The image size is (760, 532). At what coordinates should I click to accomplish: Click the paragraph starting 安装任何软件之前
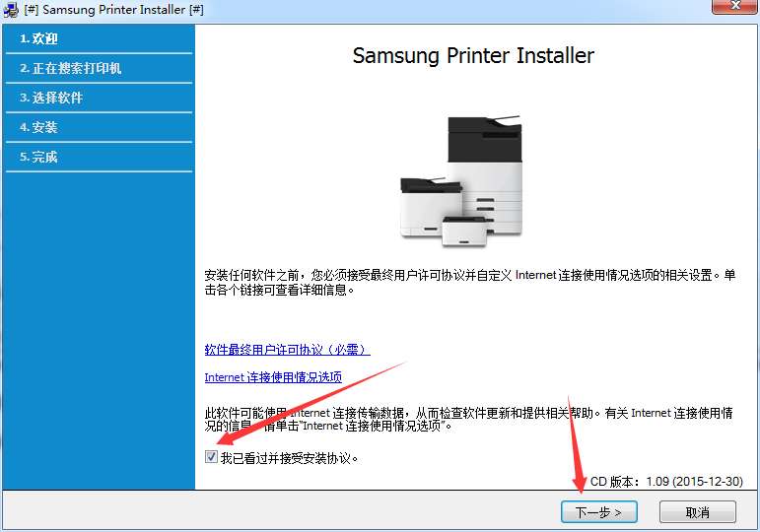[x=469, y=283]
